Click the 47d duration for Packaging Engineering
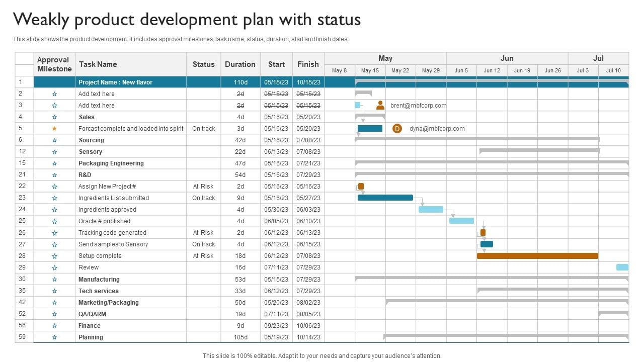Screen dimensions: 644x362 [x=240, y=163]
